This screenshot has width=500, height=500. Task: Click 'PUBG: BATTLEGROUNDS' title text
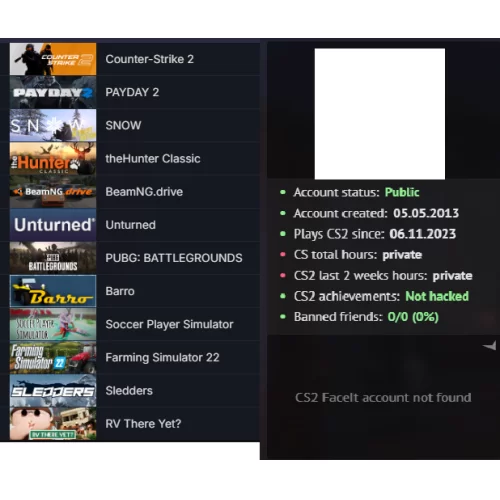click(x=174, y=258)
